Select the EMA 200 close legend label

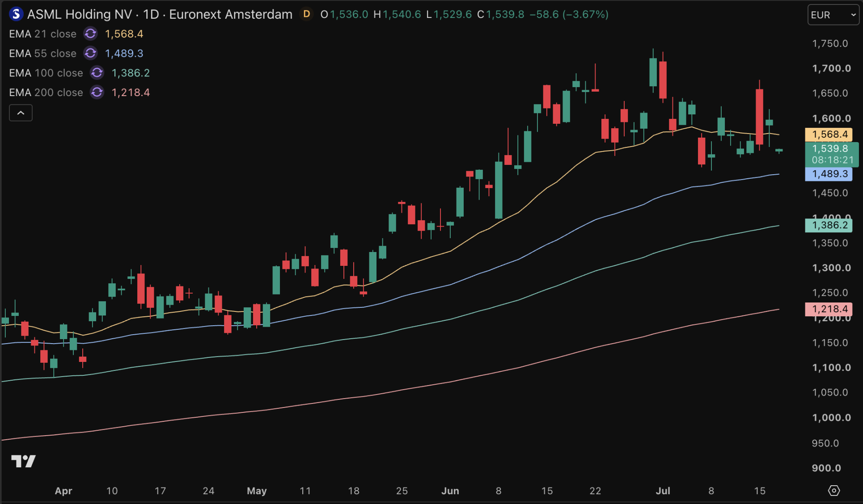point(46,92)
